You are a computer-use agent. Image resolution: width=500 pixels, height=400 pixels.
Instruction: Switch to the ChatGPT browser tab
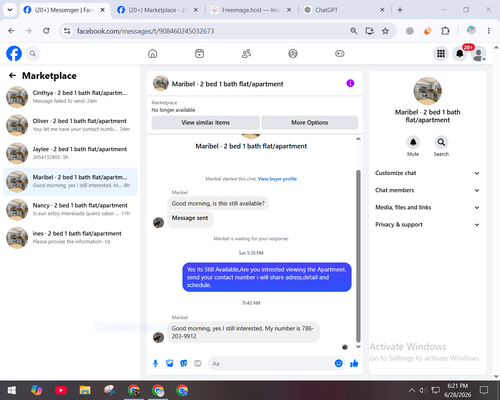[x=343, y=10]
